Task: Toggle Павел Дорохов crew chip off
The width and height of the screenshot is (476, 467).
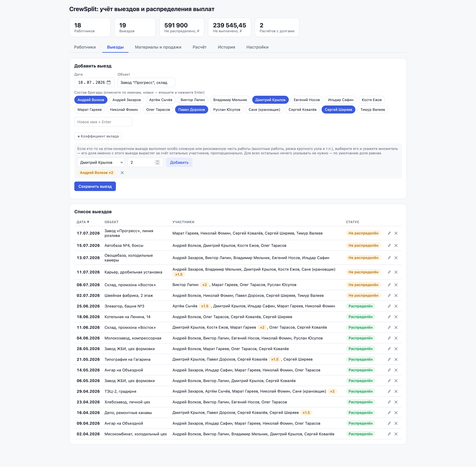Action: [191, 110]
